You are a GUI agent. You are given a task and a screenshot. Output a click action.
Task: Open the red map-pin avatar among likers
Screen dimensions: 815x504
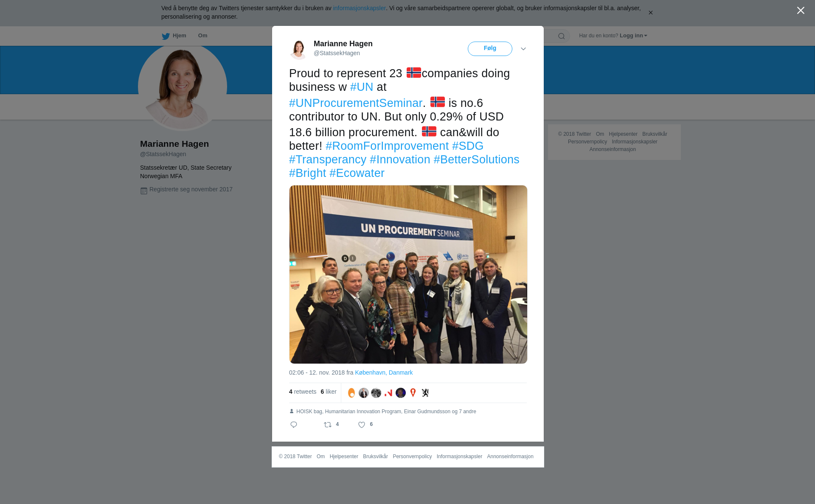click(413, 393)
